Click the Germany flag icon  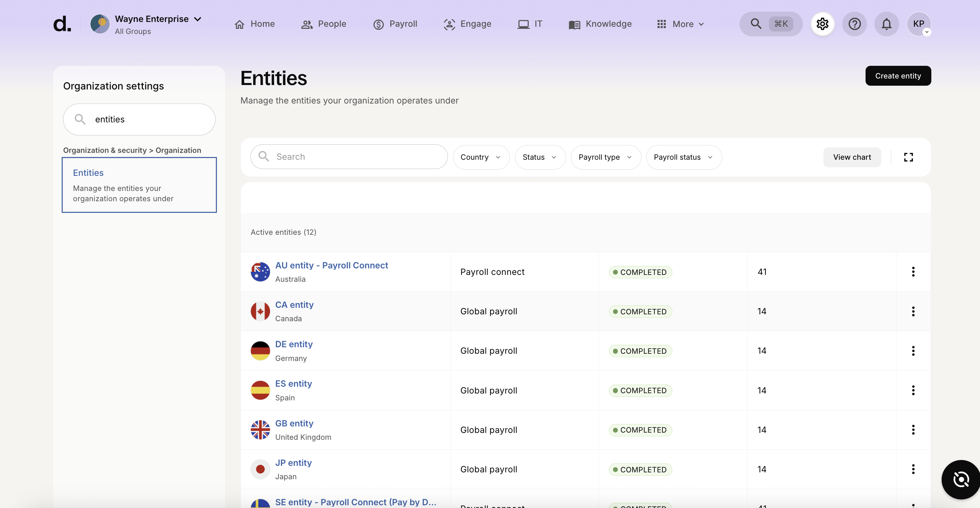click(260, 351)
